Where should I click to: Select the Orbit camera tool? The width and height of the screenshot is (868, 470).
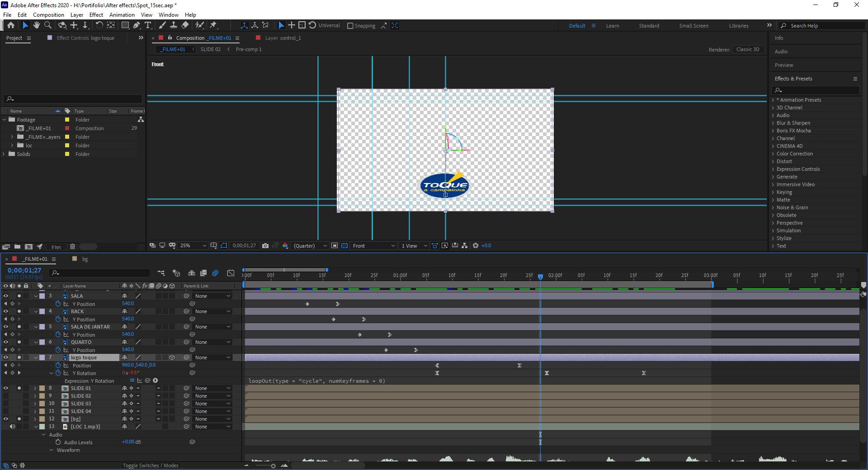click(x=62, y=25)
